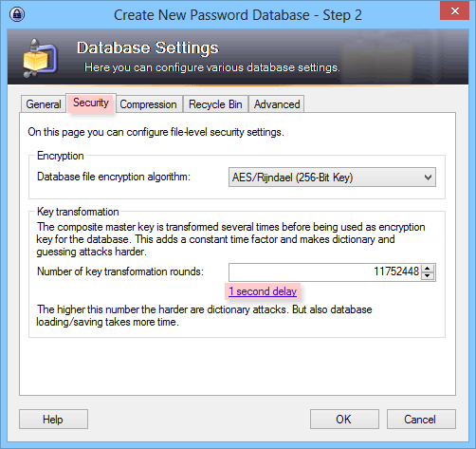This screenshot has width=476, height=449.
Task: Select the Security tab
Action: [91, 103]
